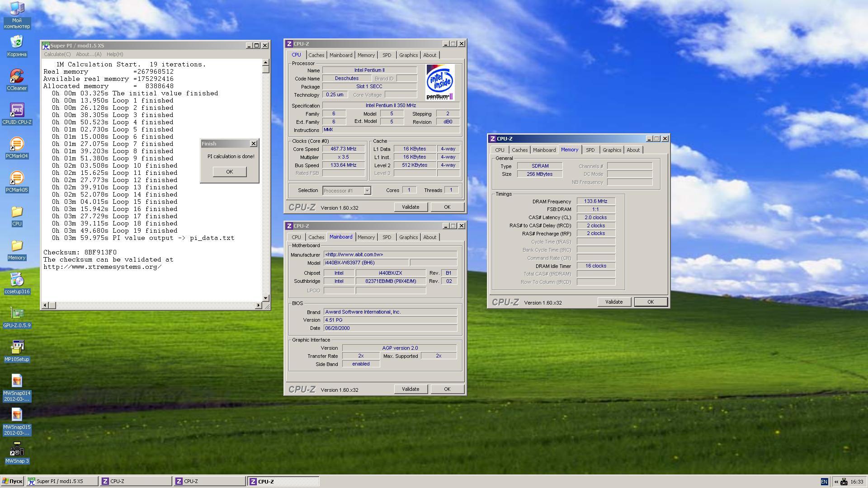Click OK in the Mainboard window
This screenshot has height=488, width=868.
[447, 389]
